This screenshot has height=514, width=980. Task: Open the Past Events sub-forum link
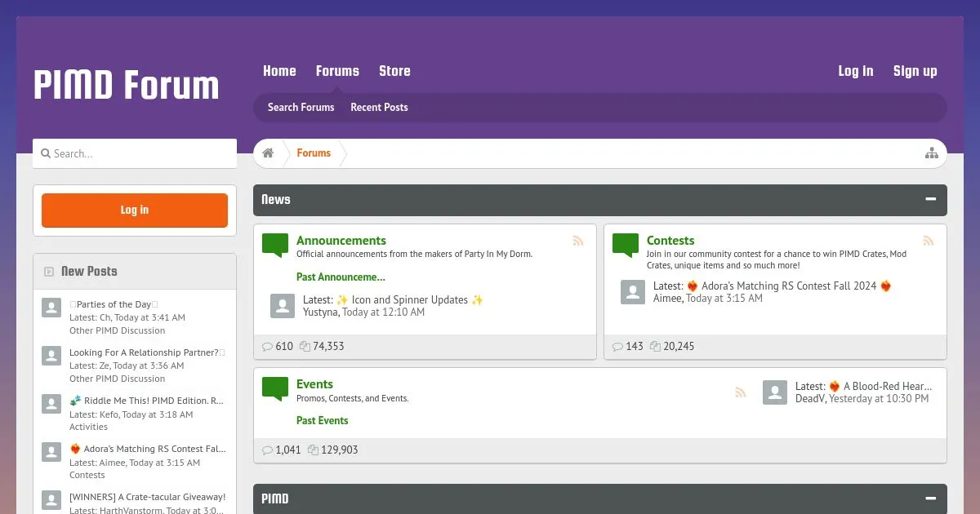(x=322, y=420)
